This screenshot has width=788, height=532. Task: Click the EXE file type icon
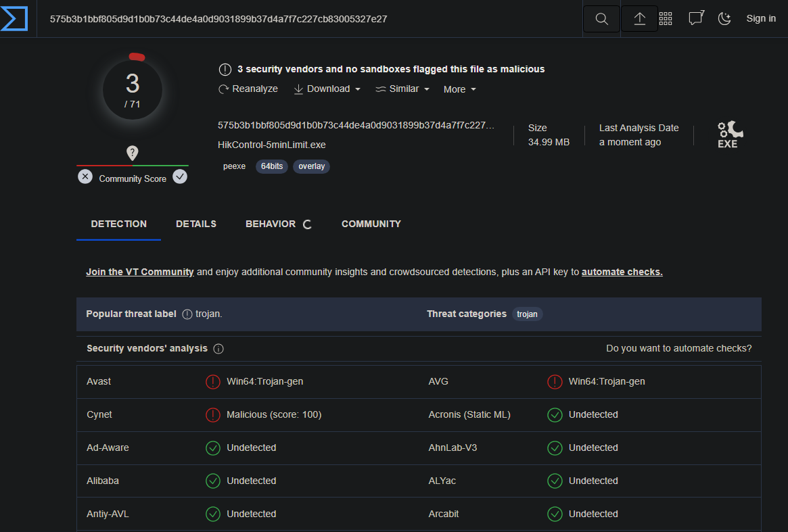point(731,134)
